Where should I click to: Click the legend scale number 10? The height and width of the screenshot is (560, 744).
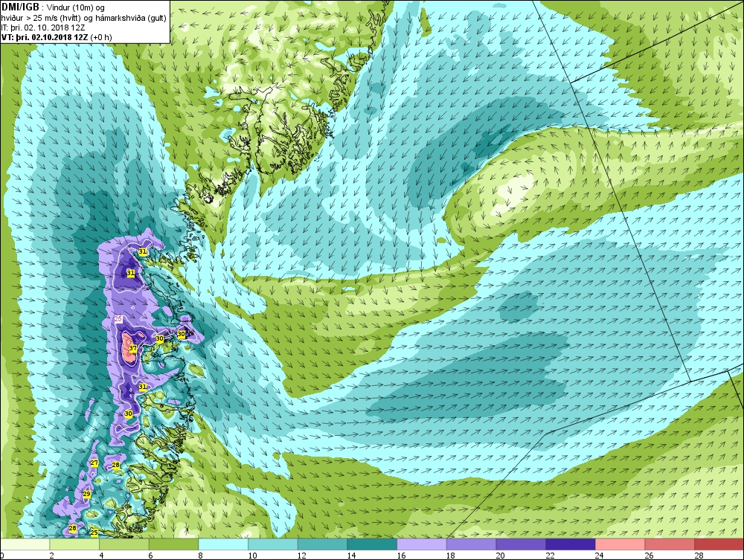[x=252, y=556]
